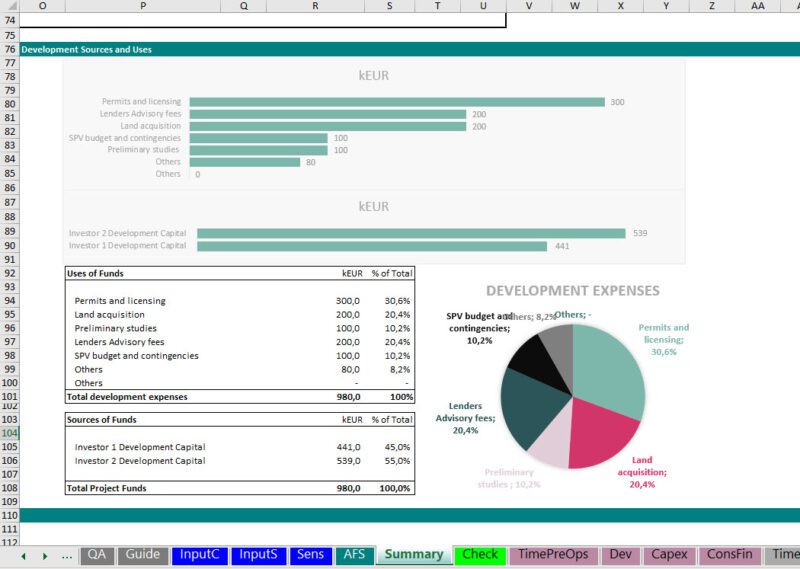
Task: Go to the InputS sheet tab
Action: [258, 555]
